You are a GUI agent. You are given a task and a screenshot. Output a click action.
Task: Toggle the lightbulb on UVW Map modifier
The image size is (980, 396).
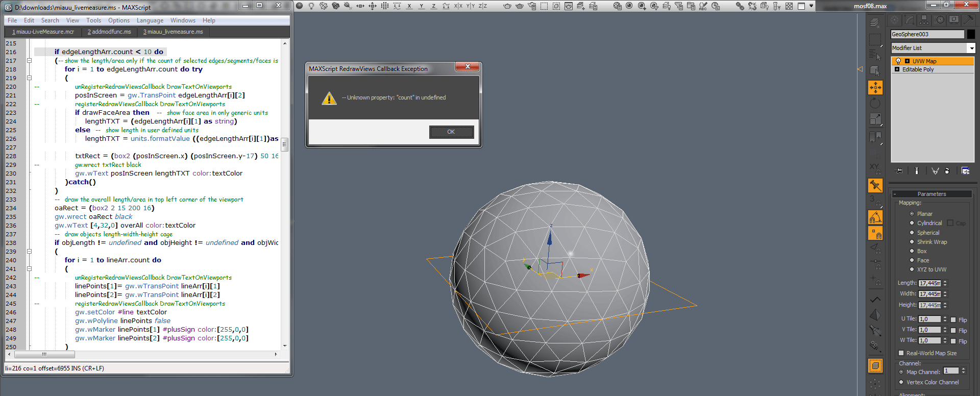coord(898,61)
